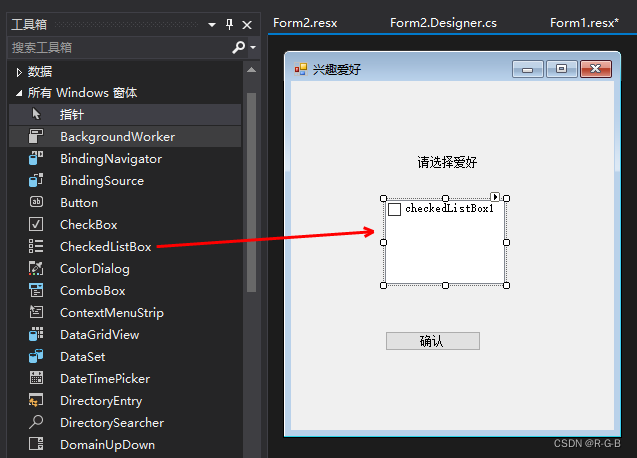Select the ColorDialog toolbox item

(125, 268)
